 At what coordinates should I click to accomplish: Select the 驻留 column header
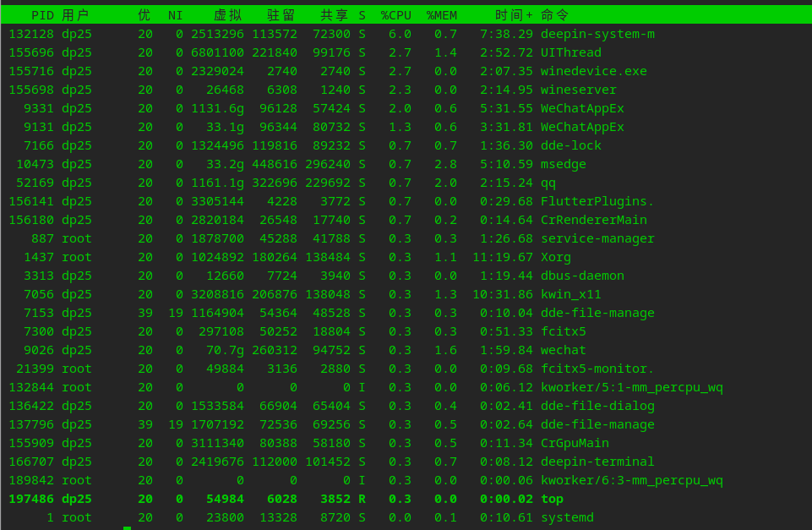[x=281, y=15]
